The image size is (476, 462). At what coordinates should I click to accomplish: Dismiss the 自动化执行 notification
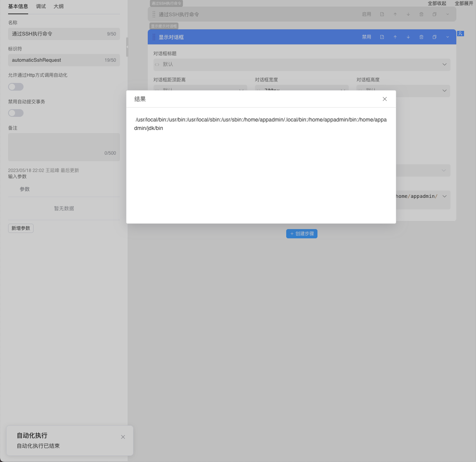point(123,437)
